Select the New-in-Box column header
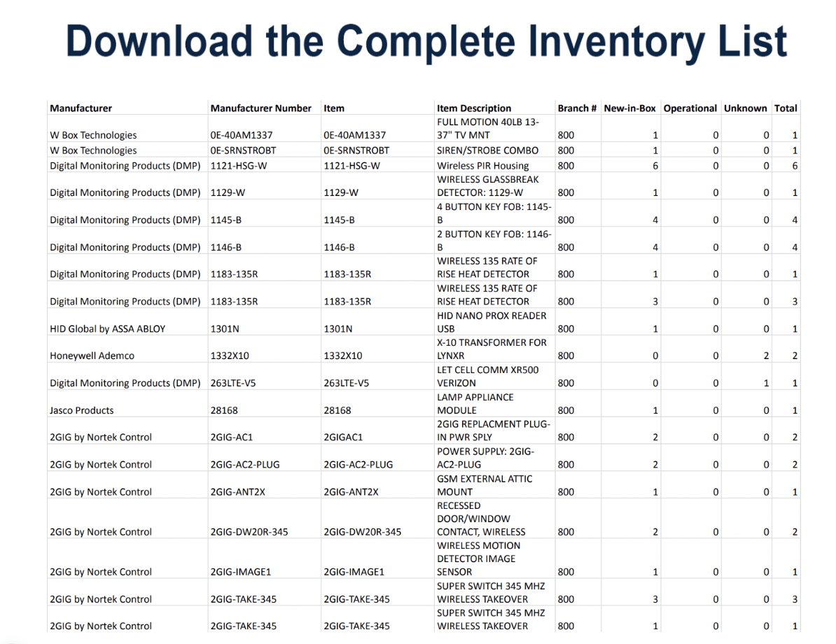Screen dimensions: 836x644 629,108
